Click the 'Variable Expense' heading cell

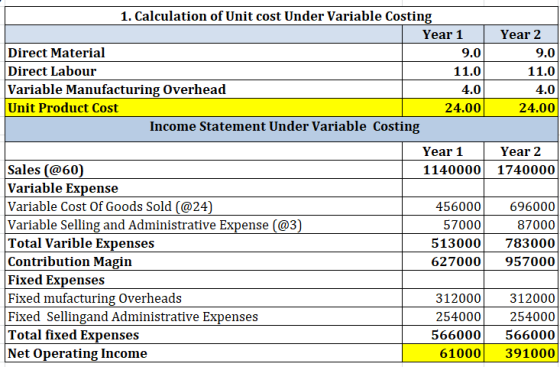[204, 188]
